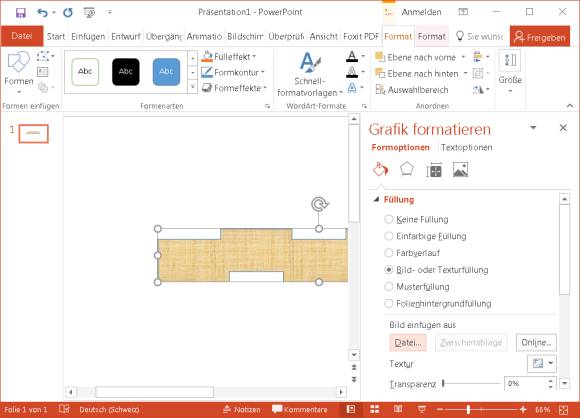Click the Online... picture button
This screenshot has height=418, width=580.
tap(536, 343)
